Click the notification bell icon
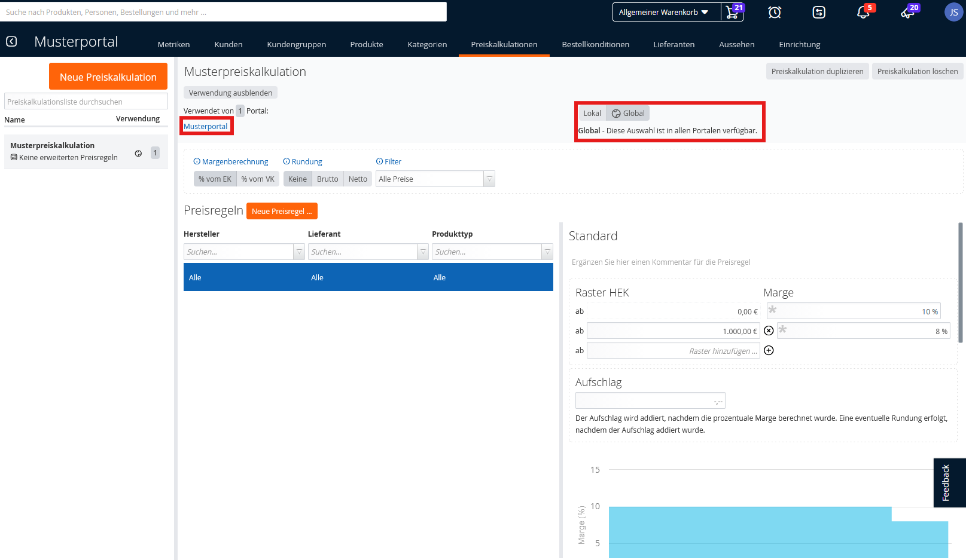Viewport: 966px width, 560px height. [x=863, y=12]
